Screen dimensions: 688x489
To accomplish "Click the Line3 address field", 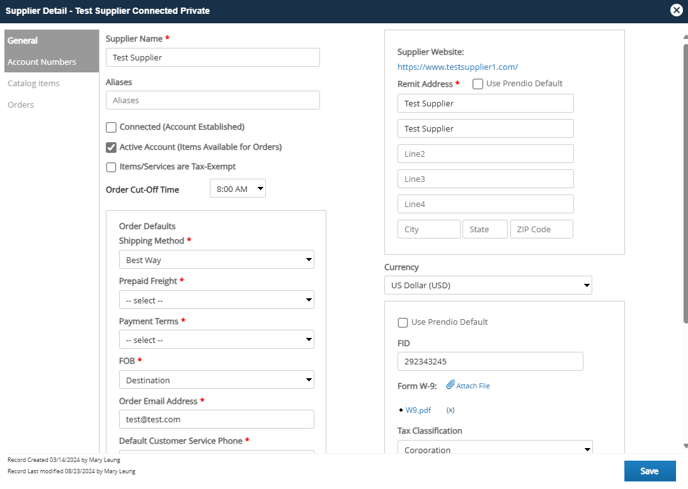I will point(485,179).
